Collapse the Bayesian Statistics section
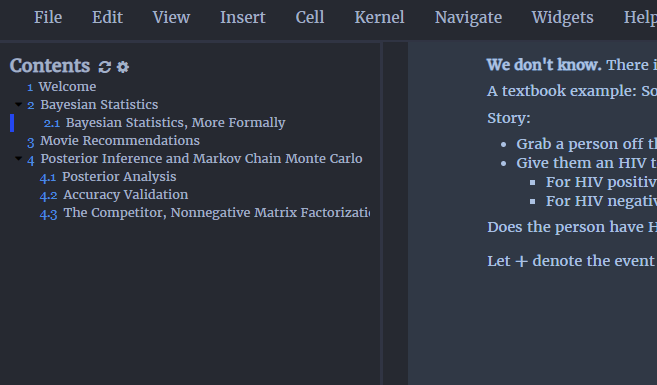Image resolution: width=657 pixels, height=385 pixels. click(18, 104)
